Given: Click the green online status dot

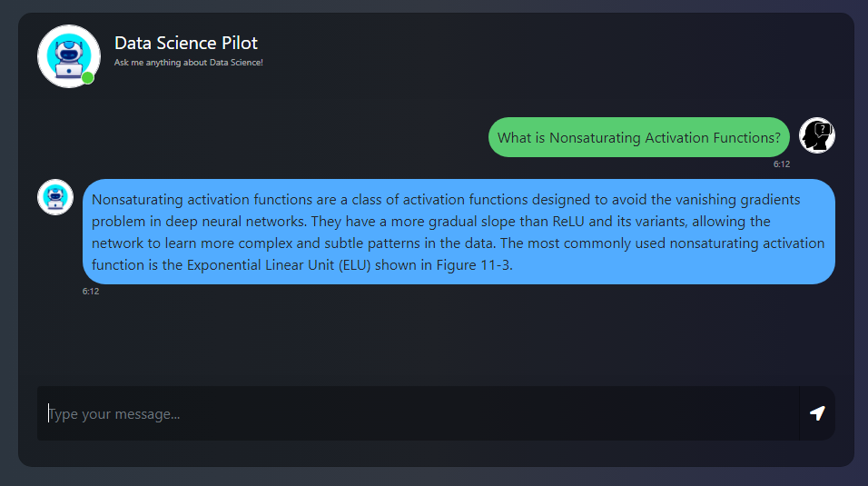Looking at the screenshot, I should (x=88, y=78).
